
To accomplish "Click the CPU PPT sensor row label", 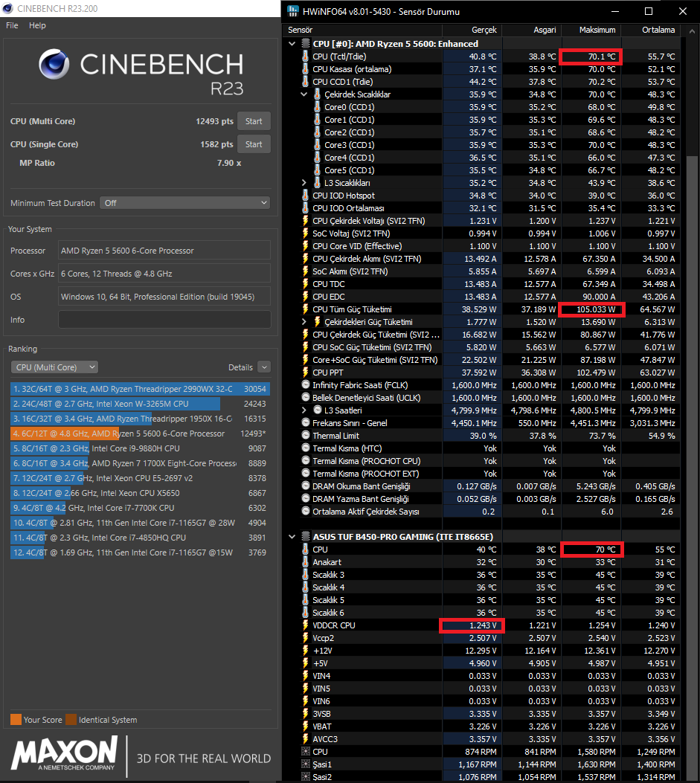I will coord(328,373).
